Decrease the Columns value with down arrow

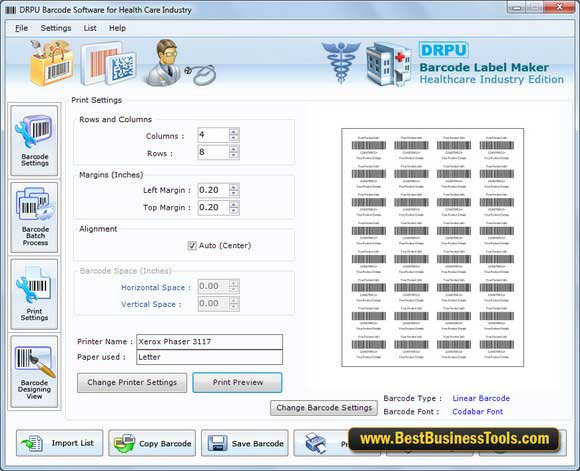click(x=234, y=138)
